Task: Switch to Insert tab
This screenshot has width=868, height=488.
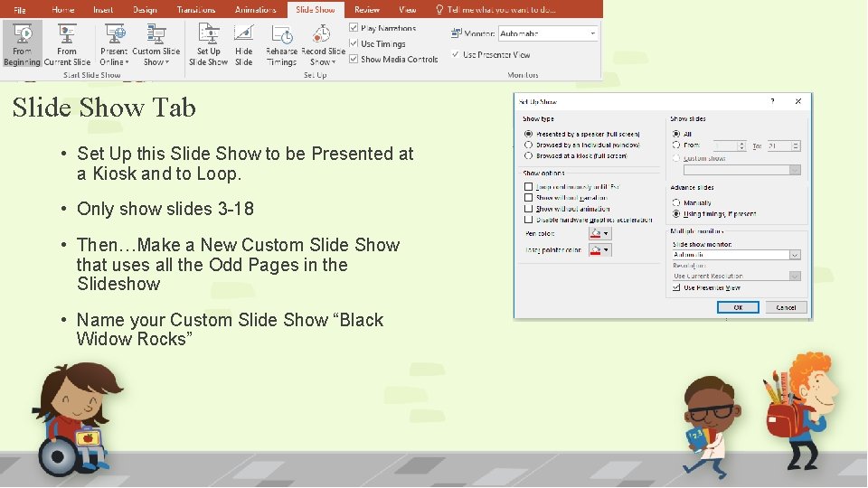Action: pyautogui.click(x=103, y=9)
